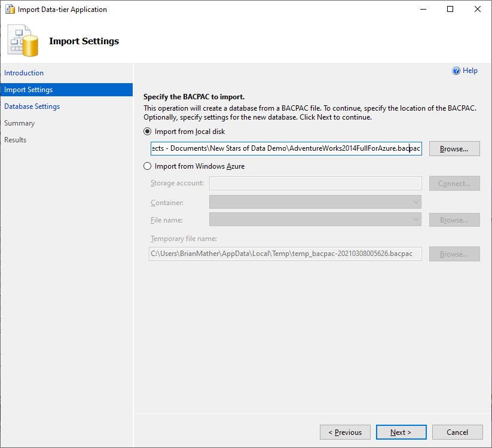This screenshot has width=492, height=448.
Task: Go back with Previous button
Action: (345, 432)
